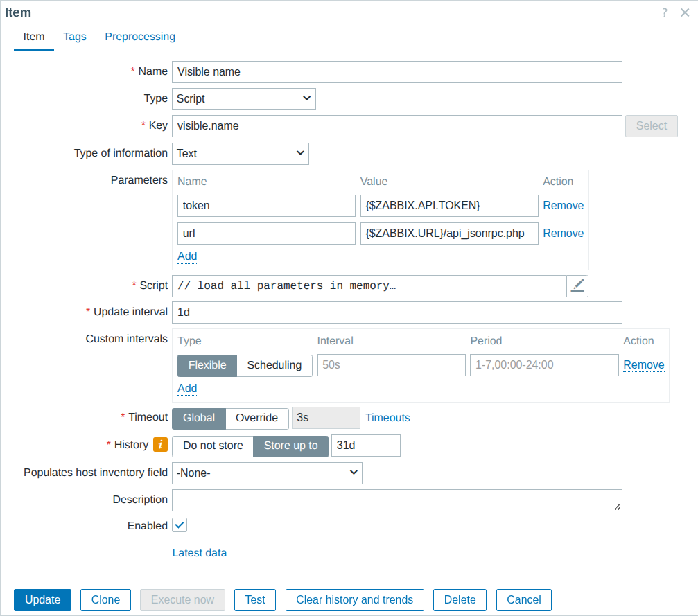This screenshot has width=698, height=616.
Task: Click Clear history and trends button
Action: pyautogui.click(x=354, y=599)
